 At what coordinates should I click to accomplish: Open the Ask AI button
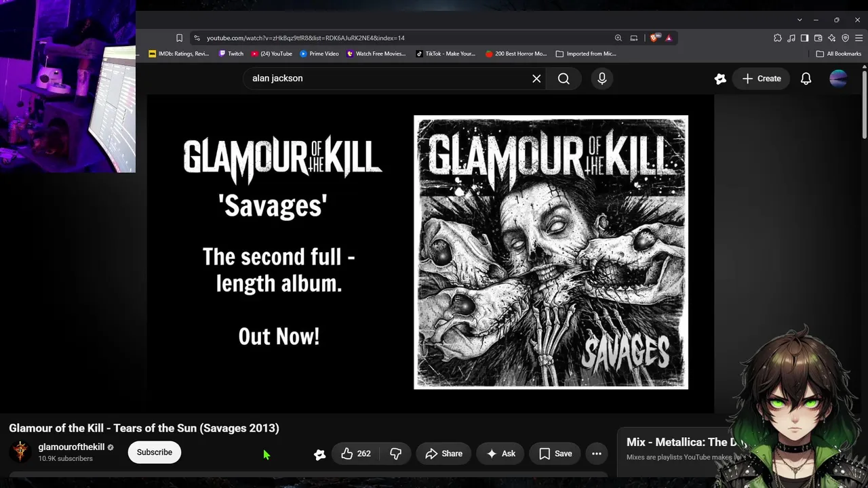[x=500, y=453]
